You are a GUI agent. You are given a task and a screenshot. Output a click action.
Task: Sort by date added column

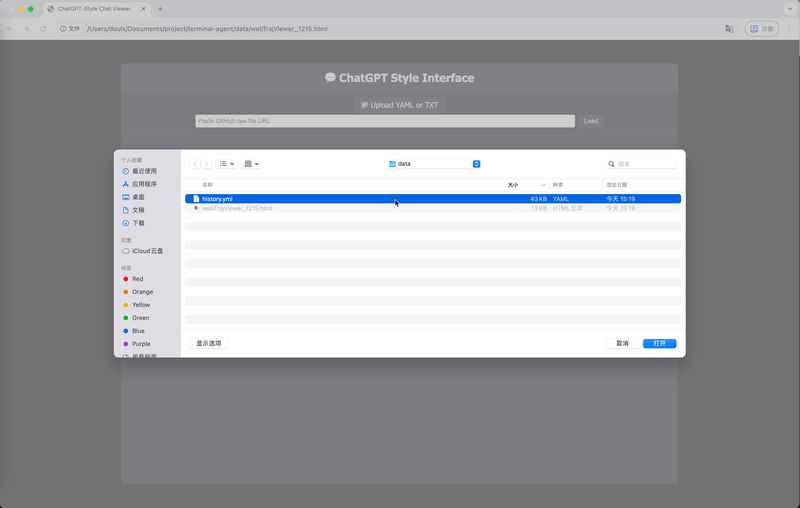(x=617, y=185)
